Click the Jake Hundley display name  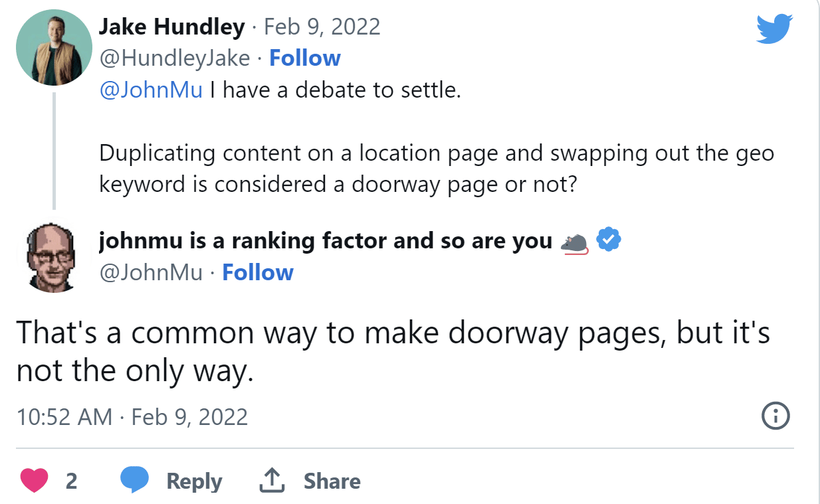click(171, 27)
